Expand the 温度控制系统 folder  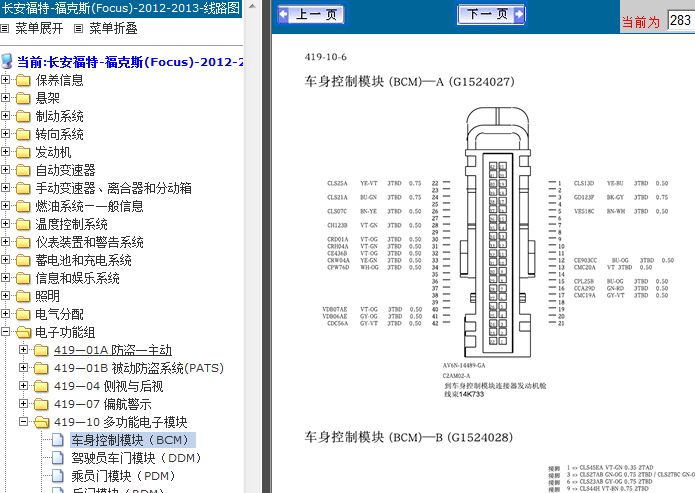click(x=5, y=223)
